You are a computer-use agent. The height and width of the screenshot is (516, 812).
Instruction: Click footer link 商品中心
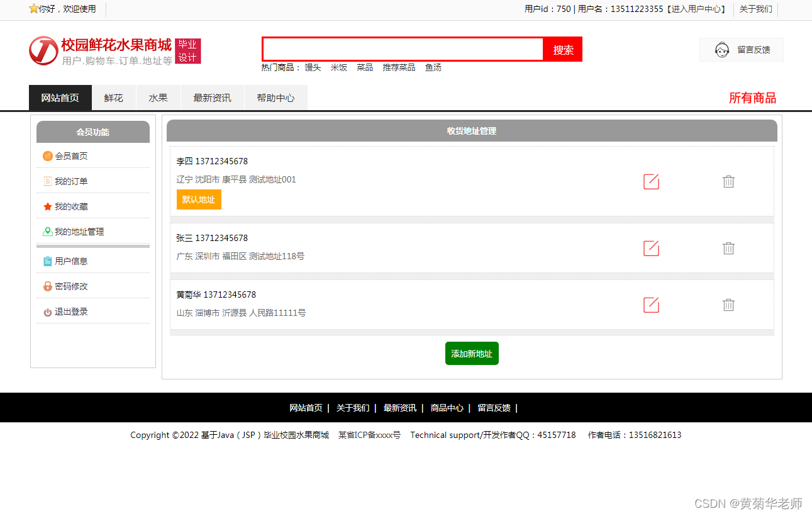pos(447,408)
